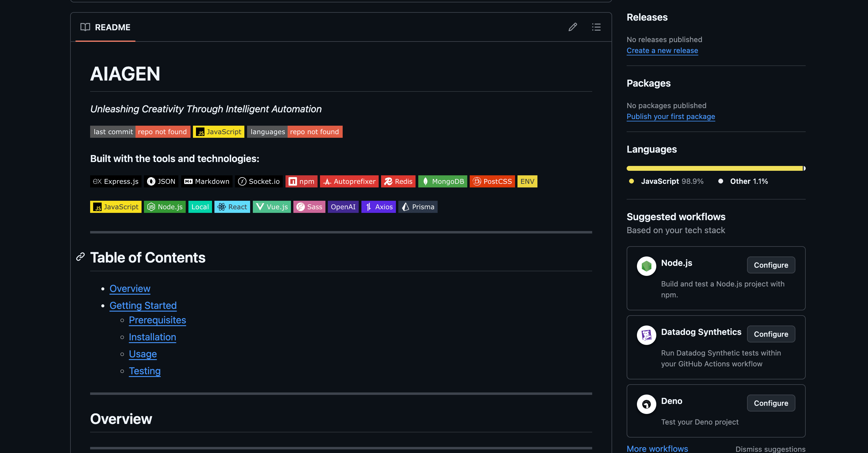
Task: Click the anchor icon next to Table of Contents
Action: coord(80,257)
